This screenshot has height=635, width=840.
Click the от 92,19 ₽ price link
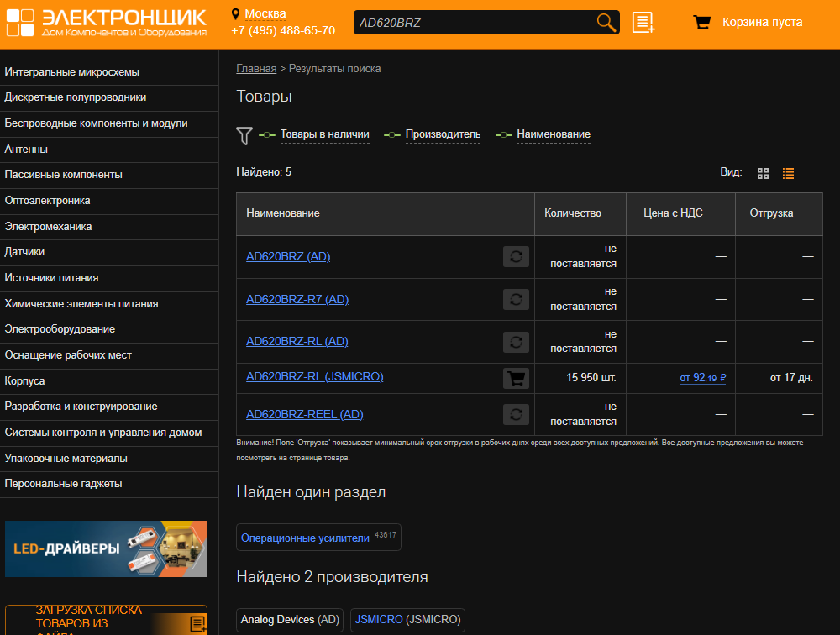pos(702,378)
